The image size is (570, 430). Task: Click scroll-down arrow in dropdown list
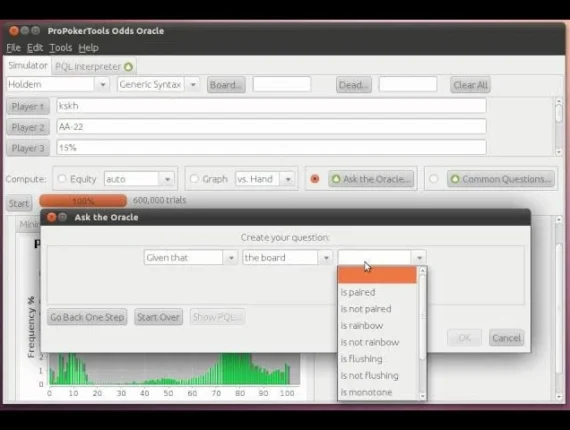pos(422,396)
